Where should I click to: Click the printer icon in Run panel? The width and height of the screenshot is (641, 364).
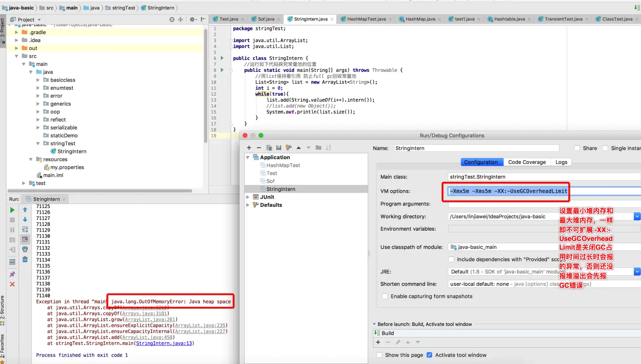coord(25,249)
